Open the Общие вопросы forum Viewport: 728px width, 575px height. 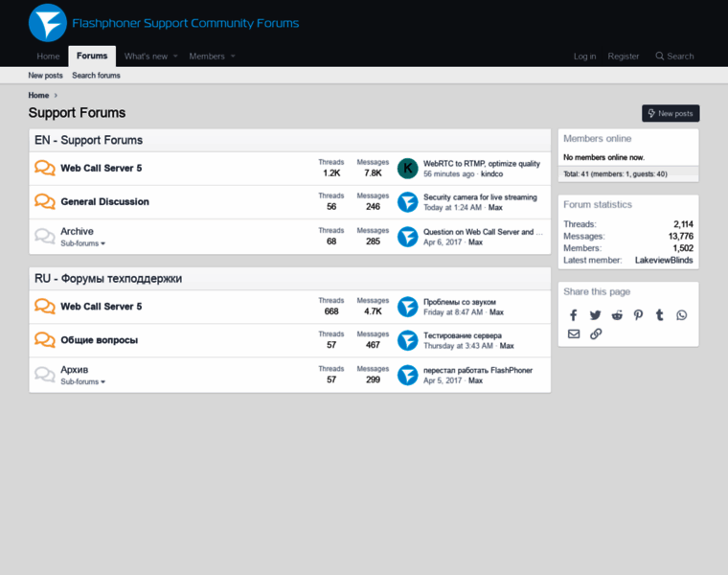(x=100, y=340)
